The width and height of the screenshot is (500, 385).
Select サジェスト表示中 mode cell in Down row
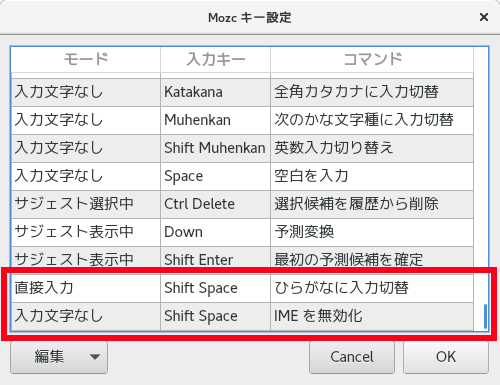[x=86, y=232]
